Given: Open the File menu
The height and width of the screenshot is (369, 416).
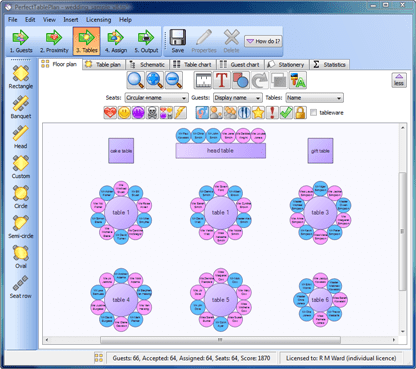Looking at the screenshot, I should [x=13, y=20].
